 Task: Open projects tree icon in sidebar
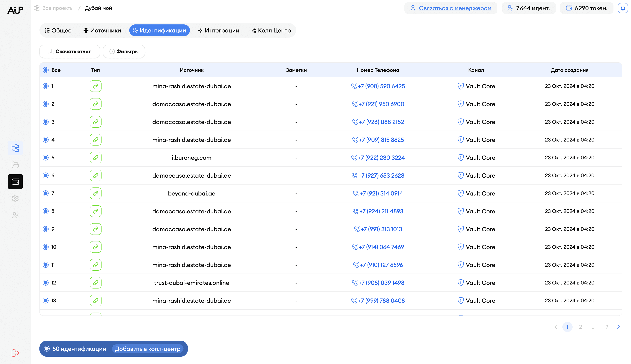(x=15, y=148)
